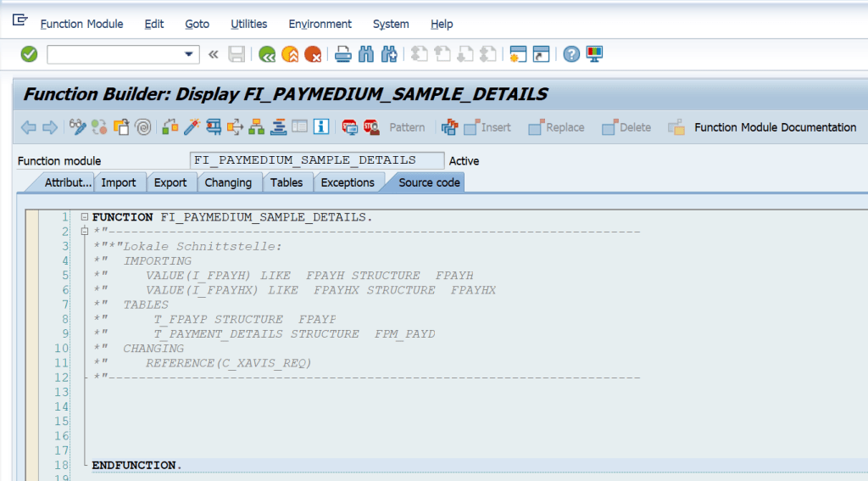The image size is (868, 481).
Task: Click the Previous Page icon
Action: (442, 54)
